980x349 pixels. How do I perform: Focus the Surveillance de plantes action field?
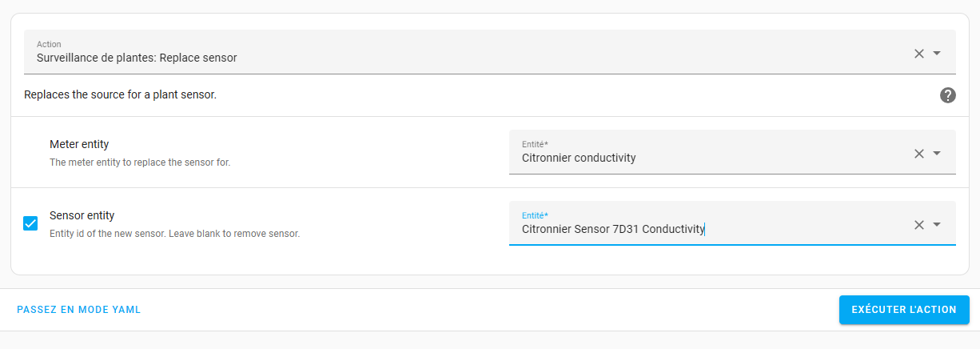click(x=400, y=58)
